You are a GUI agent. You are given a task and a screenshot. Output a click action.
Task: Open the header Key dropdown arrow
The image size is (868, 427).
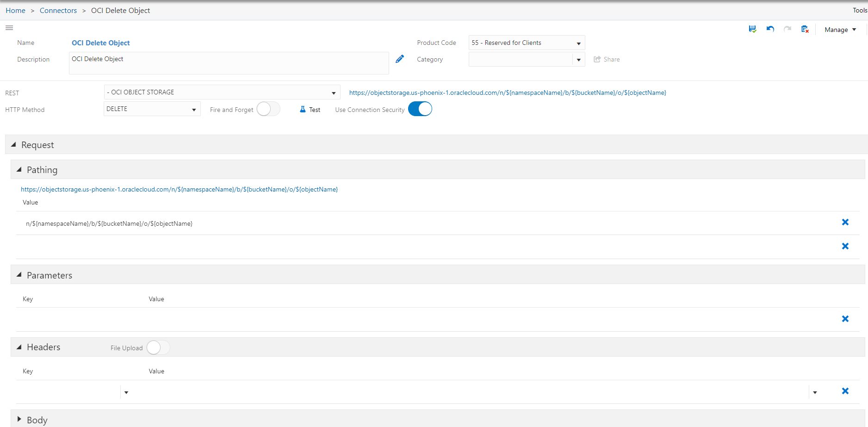[126, 392]
